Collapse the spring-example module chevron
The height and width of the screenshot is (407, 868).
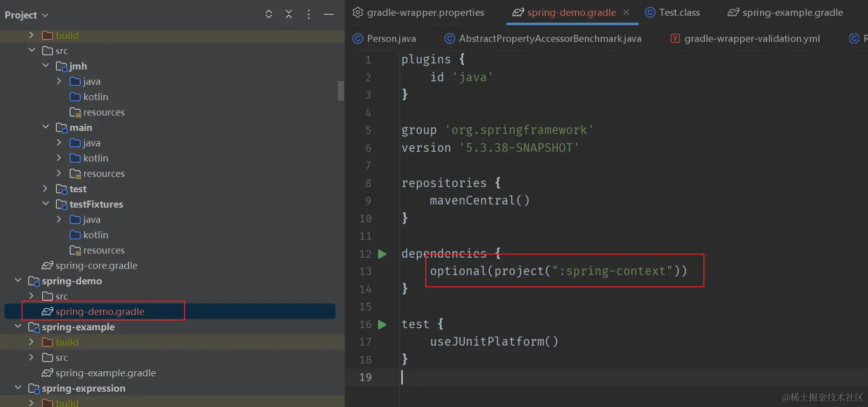click(x=18, y=326)
